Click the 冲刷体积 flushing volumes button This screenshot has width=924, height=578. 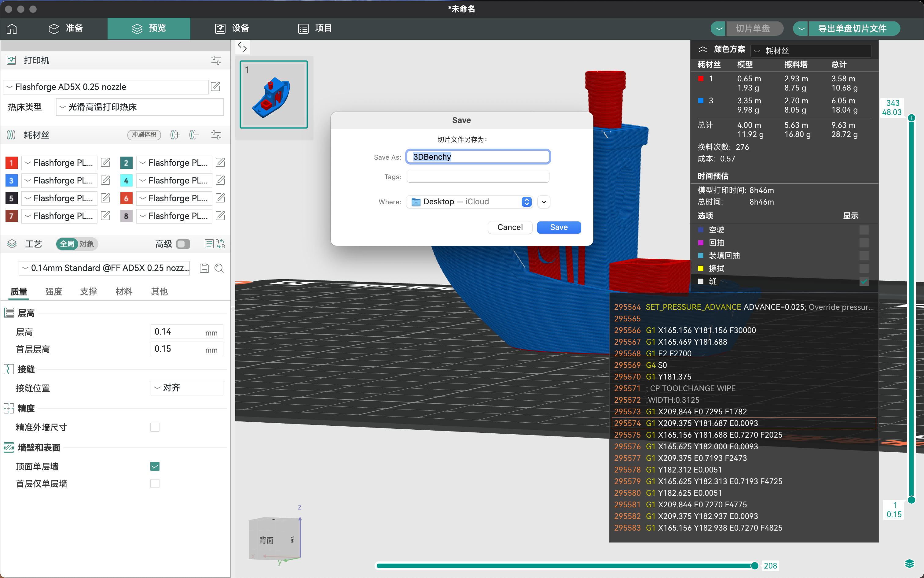point(144,135)
